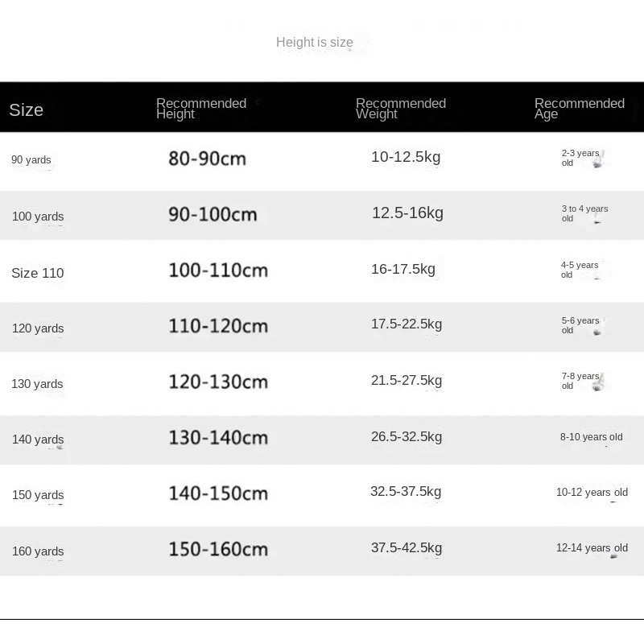The width and height of the screenshot is (644, 644).
Task: Click the Recommended Age column header
Action: (x=580, y=109)
